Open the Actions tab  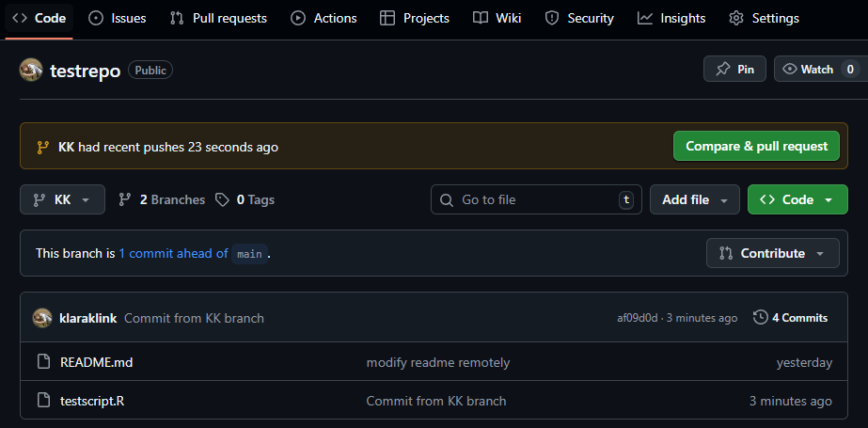click(324, 18)
